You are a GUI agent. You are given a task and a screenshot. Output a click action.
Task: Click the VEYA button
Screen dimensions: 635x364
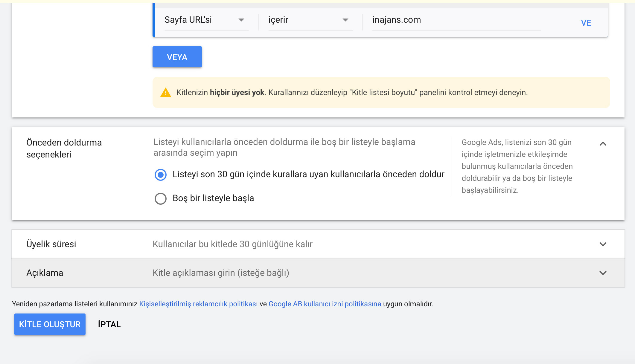click(x=177, y=57)
